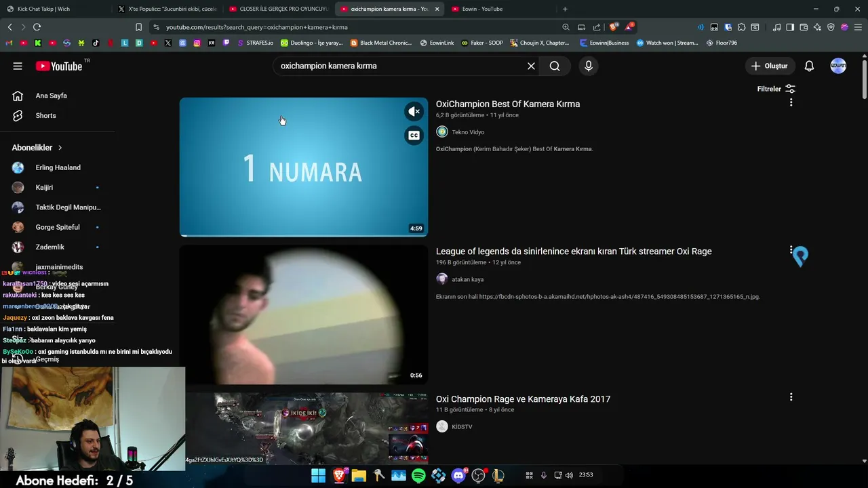Viewport: 868px width, 488px height.
Task: Open OBS Studio from the taskbar
Action: point(479,475)
